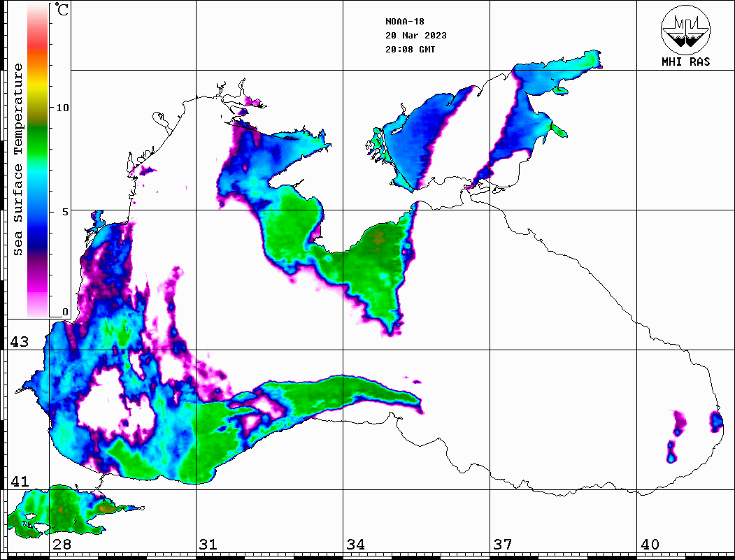
Task: Click longitude label '37'
Action: [x=503, y=545]
